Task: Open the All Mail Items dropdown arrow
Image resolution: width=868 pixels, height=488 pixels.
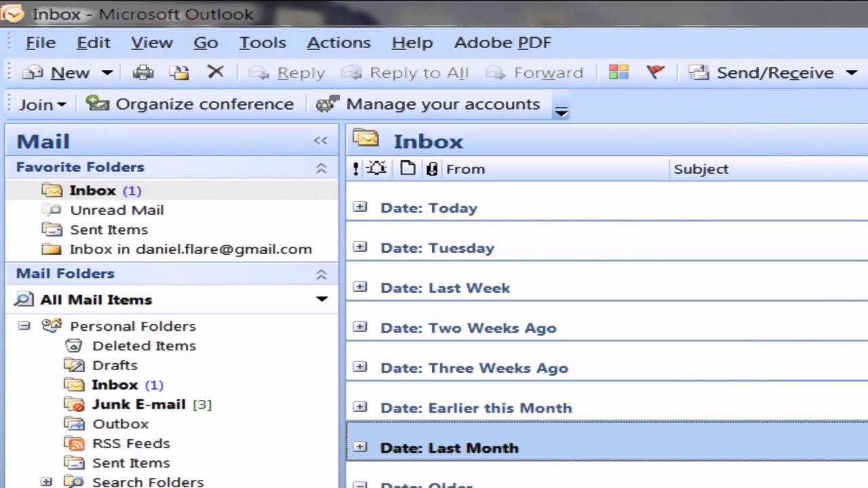Action: click(x=321, y=299)
